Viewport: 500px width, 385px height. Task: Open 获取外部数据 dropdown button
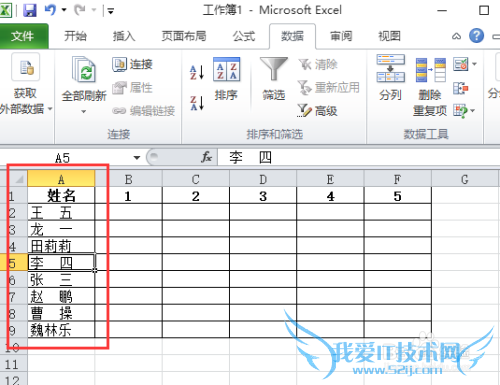pyautogui.click(x=25, y=84)
